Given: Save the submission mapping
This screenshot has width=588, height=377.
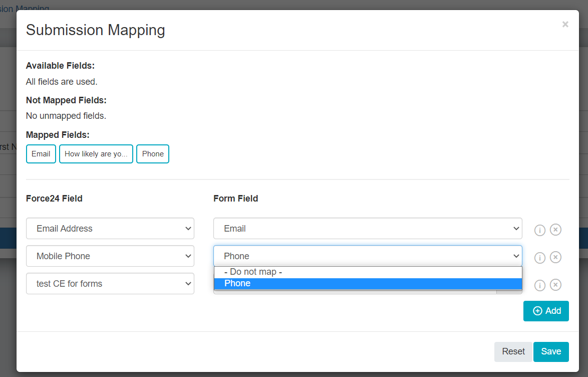Looking at the screenshot, I should (x=551, y=351).
